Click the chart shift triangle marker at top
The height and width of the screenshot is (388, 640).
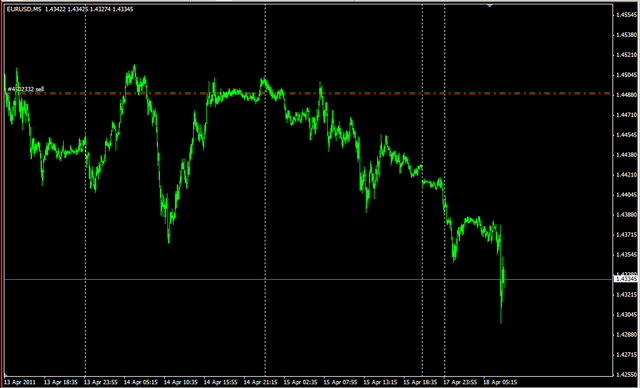click(490, 6)
